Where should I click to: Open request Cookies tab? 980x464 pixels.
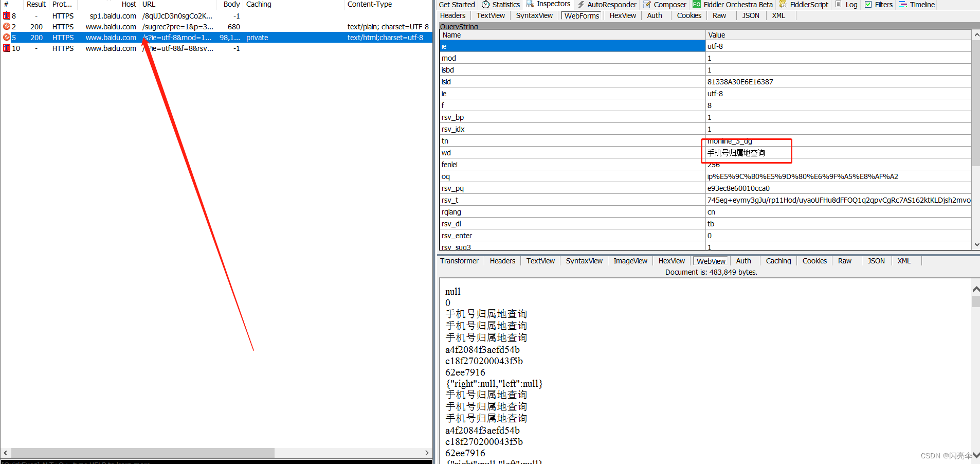(x=689, y=15)
